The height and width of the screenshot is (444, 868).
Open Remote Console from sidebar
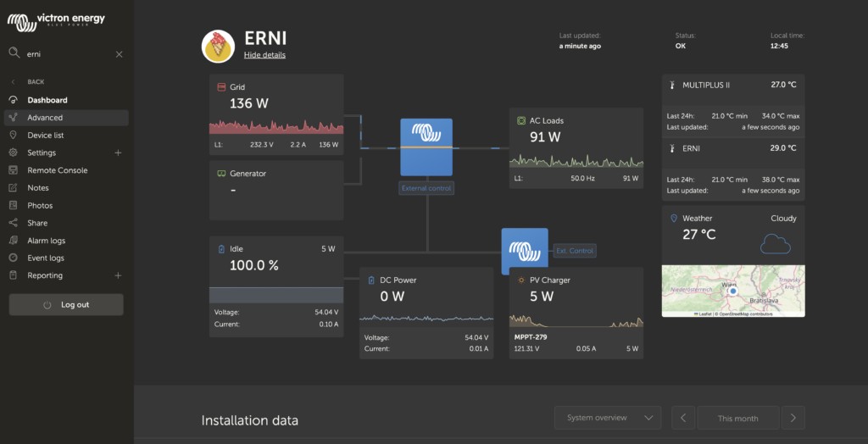click(57, 170)
